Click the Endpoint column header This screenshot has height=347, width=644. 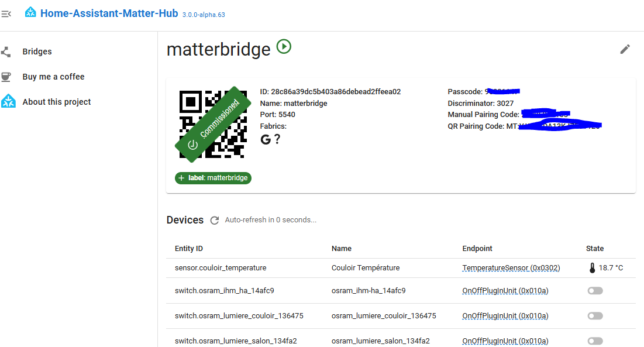(477, 249)
